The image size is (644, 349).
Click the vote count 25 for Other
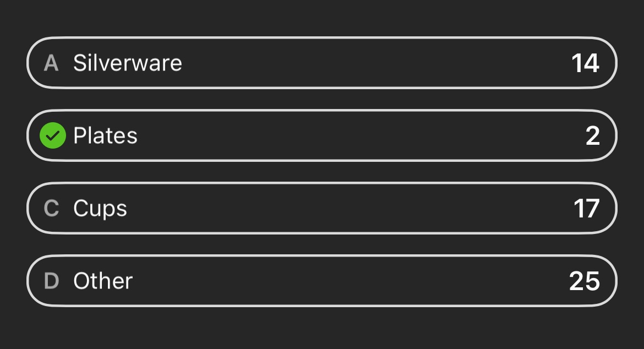tap(585, 281)
